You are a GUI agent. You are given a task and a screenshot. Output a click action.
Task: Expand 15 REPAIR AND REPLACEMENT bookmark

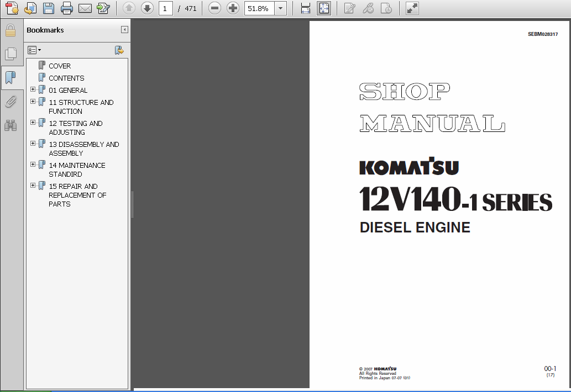pos(33,186)
